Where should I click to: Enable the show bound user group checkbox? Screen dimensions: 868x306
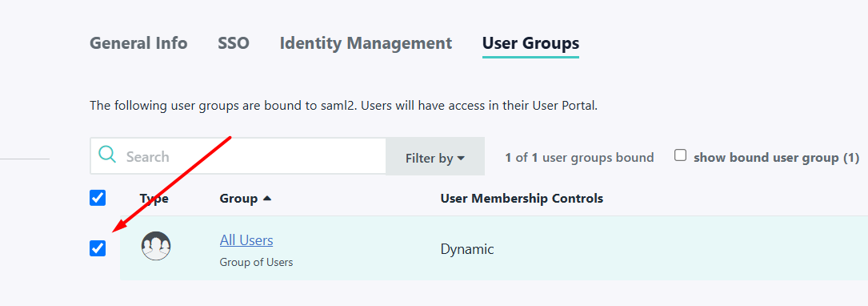tap(680, 155)
